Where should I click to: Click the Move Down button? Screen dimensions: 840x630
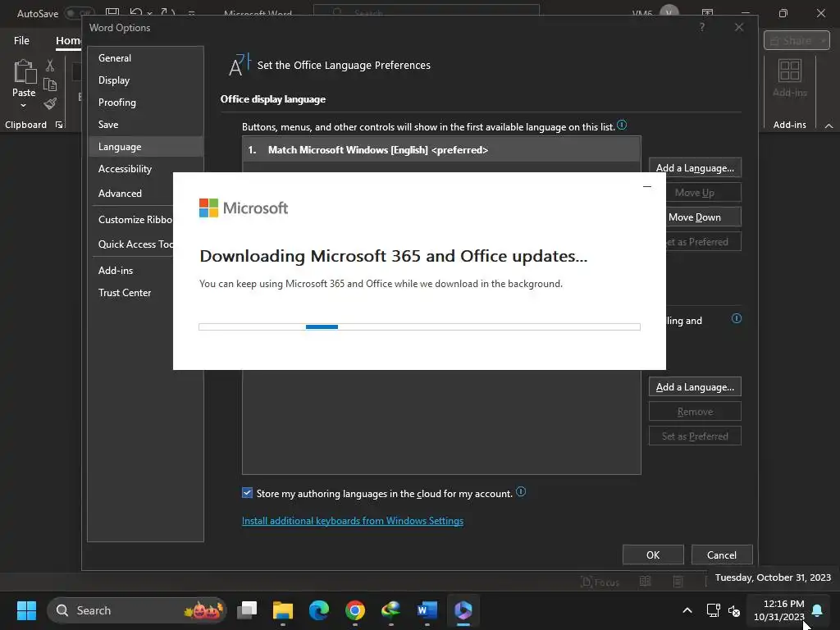point(702,217)
